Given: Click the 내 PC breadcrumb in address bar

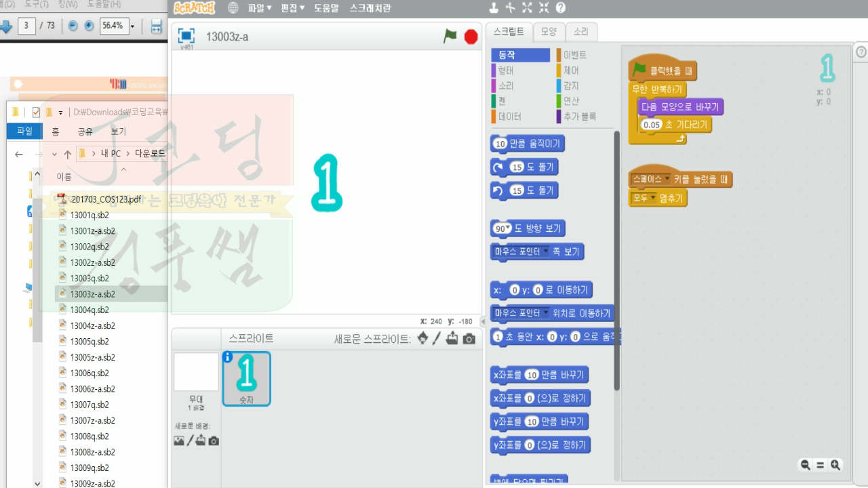Looking at the screenshot, I should pos(111,154).
